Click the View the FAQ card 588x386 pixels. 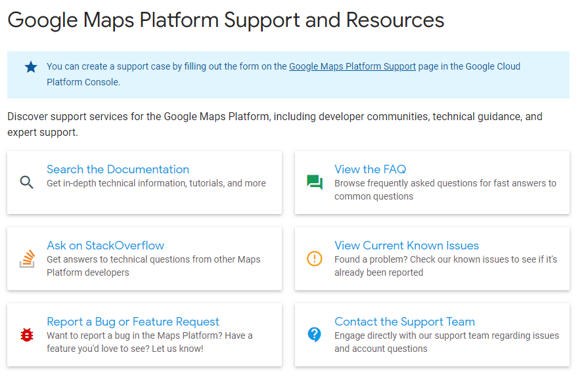[432, 182]
